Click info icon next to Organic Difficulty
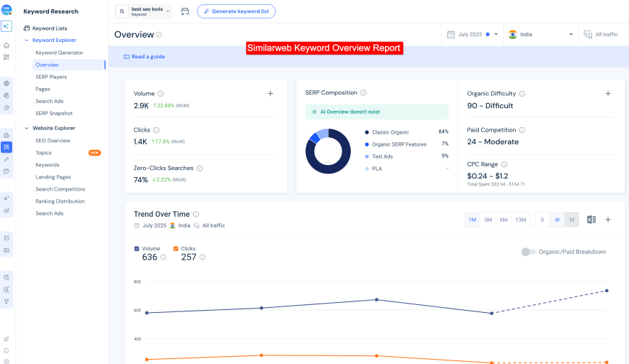This screenshot has height=364, width=629. coord(522,94)
